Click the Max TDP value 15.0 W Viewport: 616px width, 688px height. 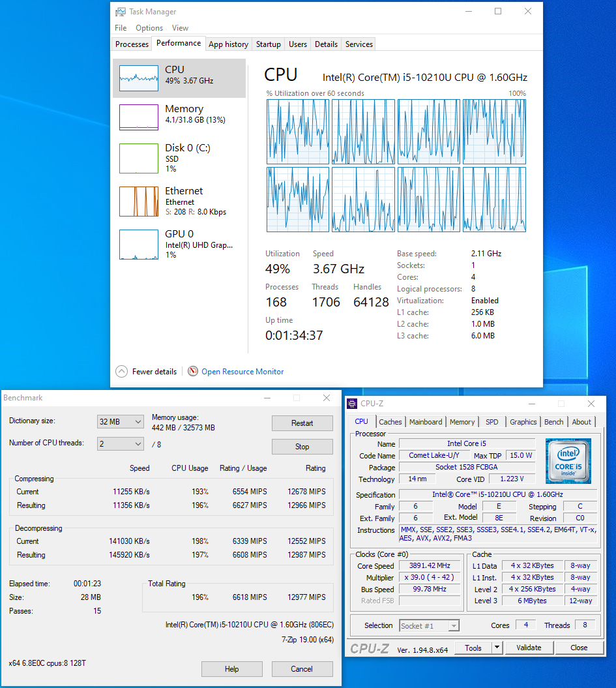tap(521, 455)
